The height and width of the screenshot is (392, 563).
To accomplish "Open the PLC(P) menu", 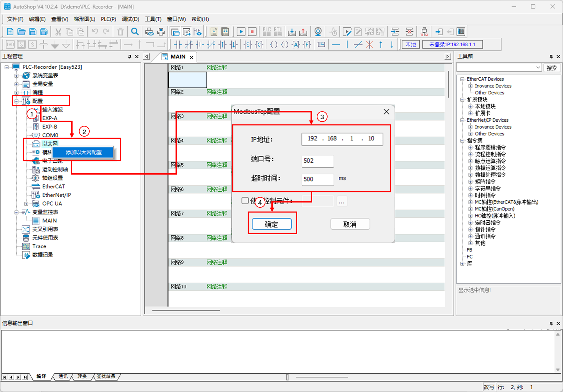I will tap(108, 19).
